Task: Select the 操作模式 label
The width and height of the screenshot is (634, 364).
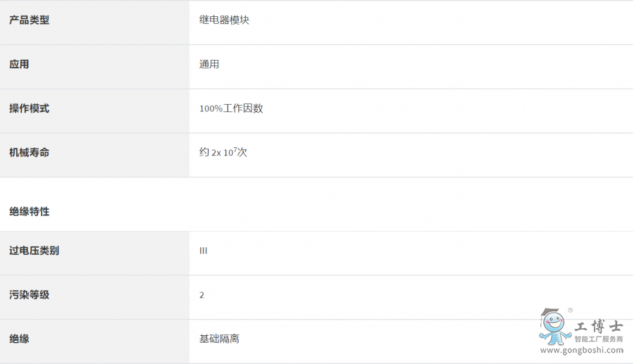Action: click(29, 108)
